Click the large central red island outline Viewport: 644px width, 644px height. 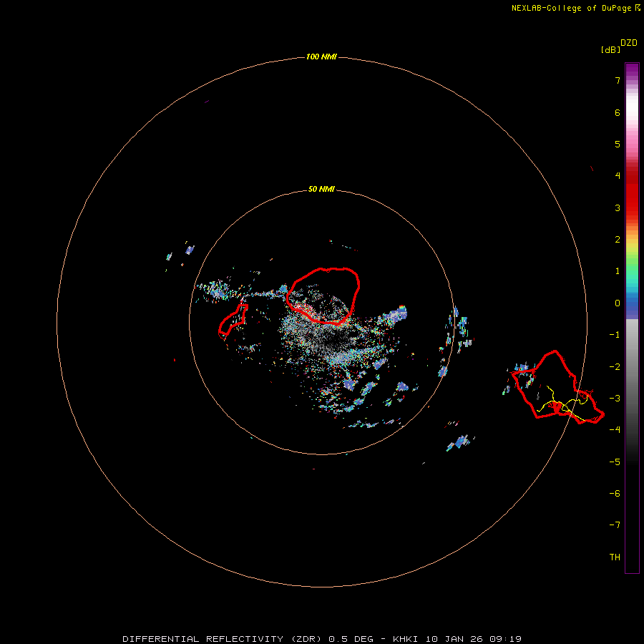[323, 296]
